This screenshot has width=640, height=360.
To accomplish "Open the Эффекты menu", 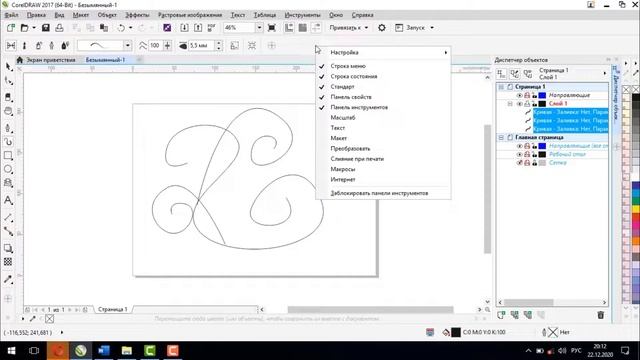I will click(x=137, y=15).
